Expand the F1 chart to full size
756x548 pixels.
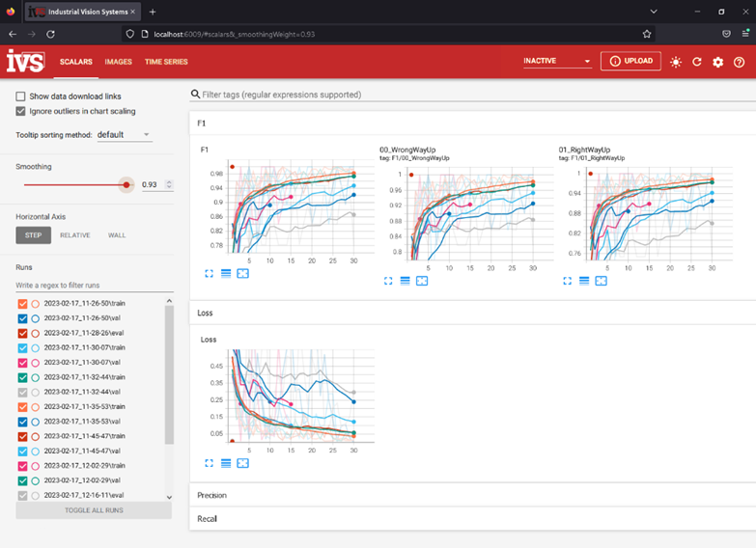coord(210,274)
